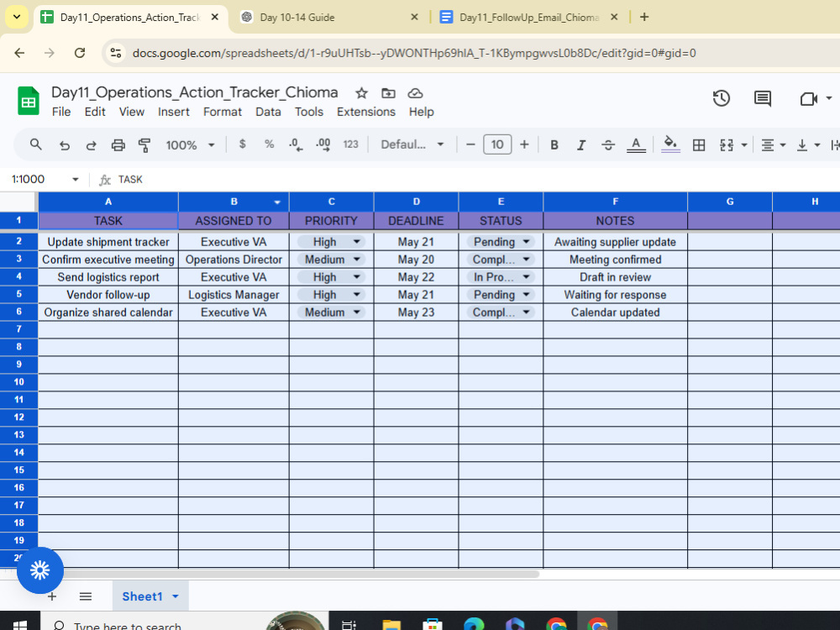Open the Extensions menu
The height and width of the screenshot is (630, 840).
click(x=366, y=112)
